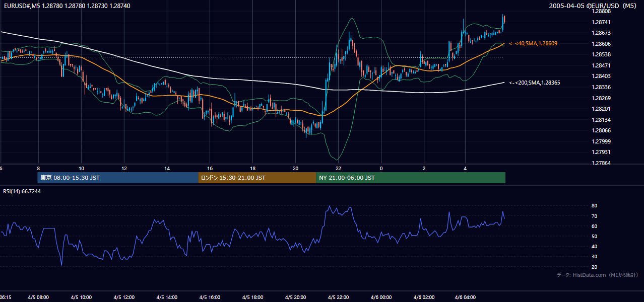This screenshot has width=644, height=302.
Task: Click hour 0 on the chart time axis
Action: pyautogui.click(x=381, y=168)
